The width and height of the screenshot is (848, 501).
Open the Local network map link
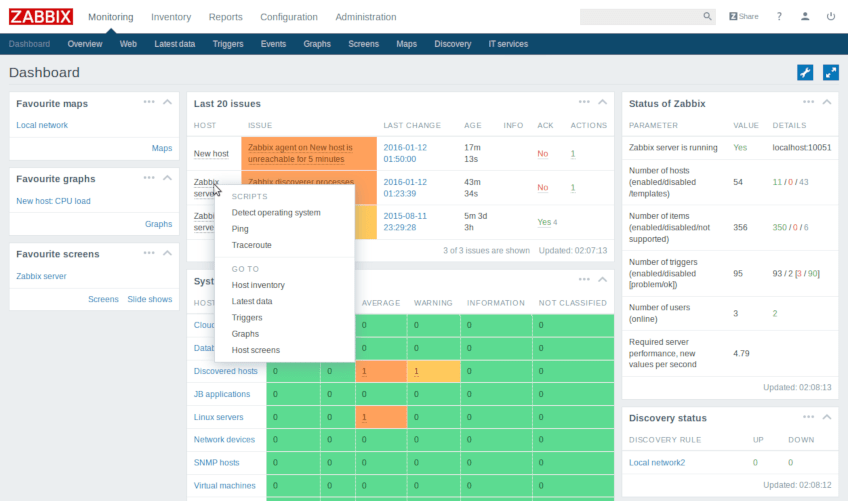[x=42, y=125]
